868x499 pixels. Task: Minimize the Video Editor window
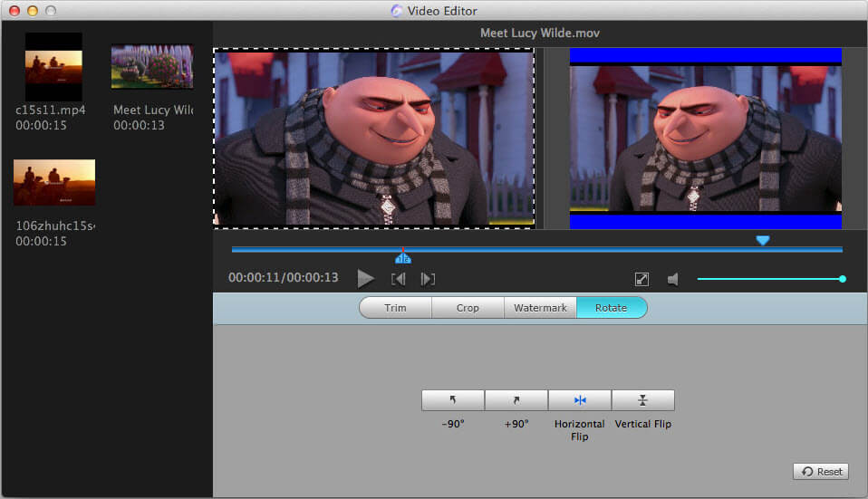point(33,11)
